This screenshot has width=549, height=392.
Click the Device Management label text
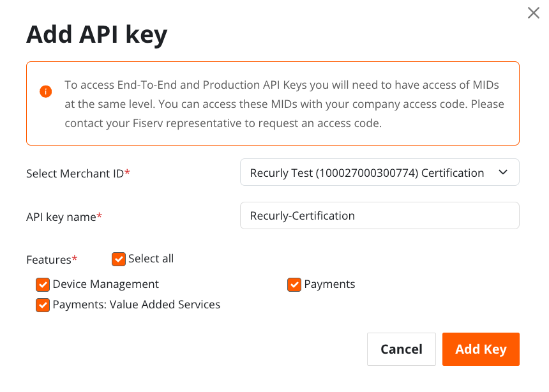coord(106,284)
